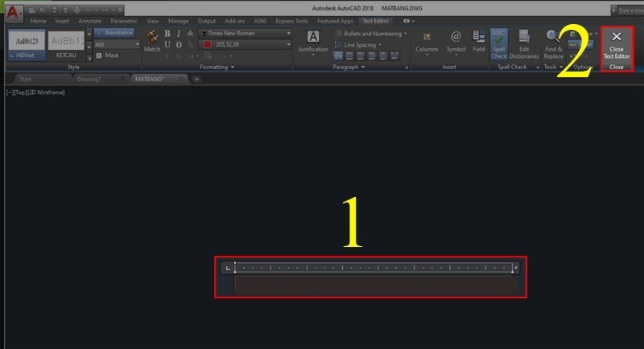
Task: Click the Right paragraph alignment icon
Action: tap(372, 55)
